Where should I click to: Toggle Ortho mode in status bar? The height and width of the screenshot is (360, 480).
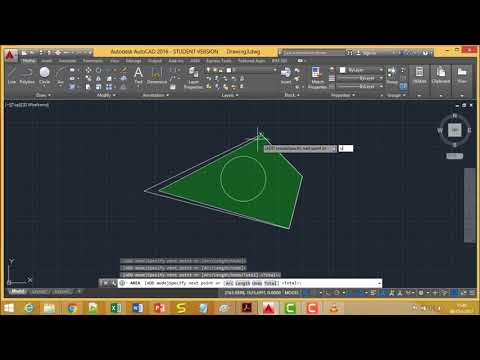pos(328,293)
